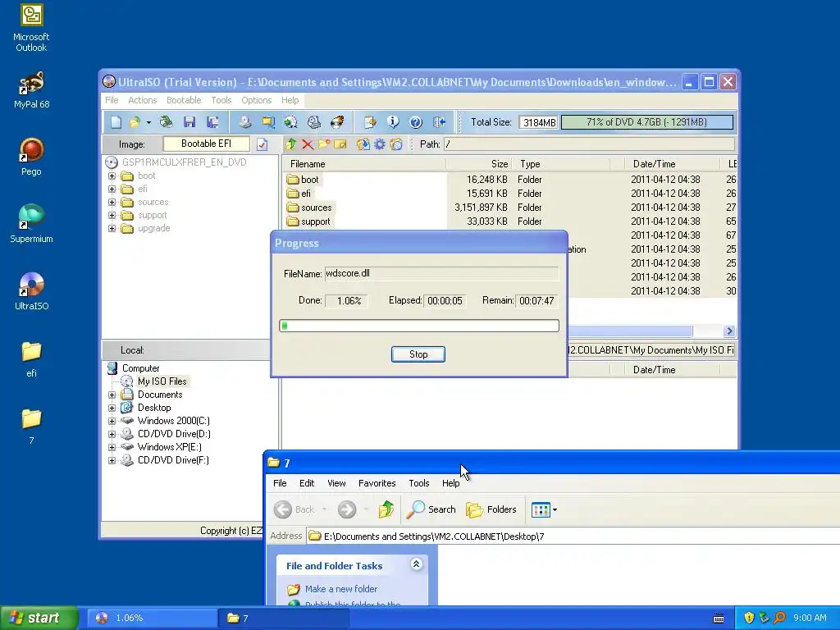Viewport: 840px width, 630px height.
Task: Open the Options menu in UltraISO
Action: [257, 100]
